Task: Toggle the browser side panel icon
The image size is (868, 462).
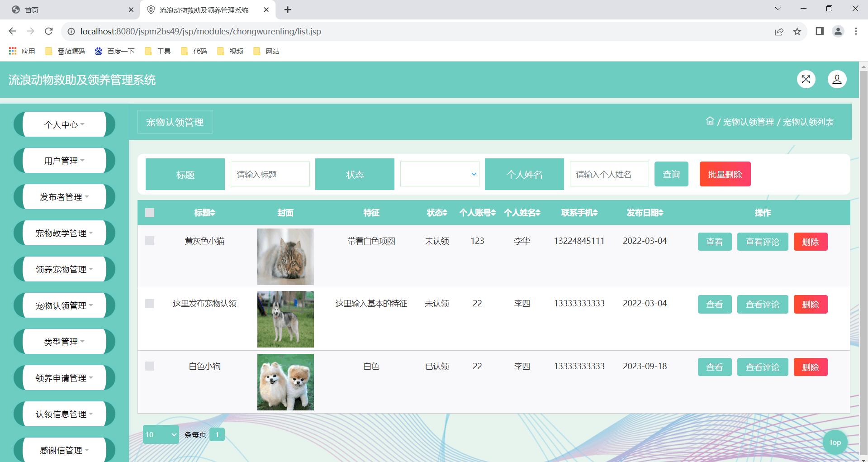Action: point(820,31)
